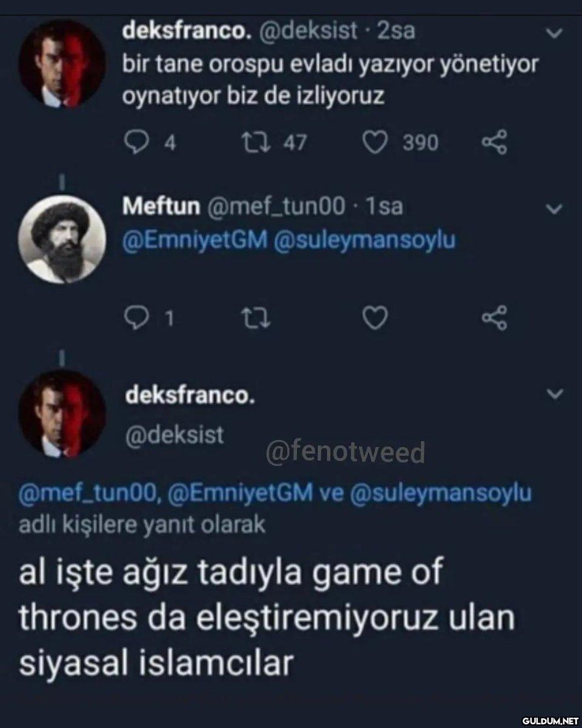
Task: Click Meftun's display name
Action: (161, 207)
